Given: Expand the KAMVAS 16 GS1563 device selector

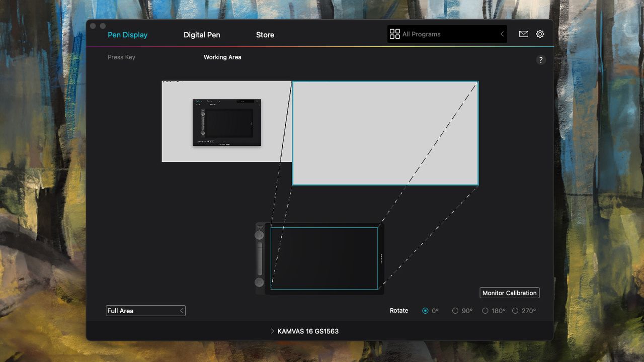Looking at the screenshot, I should [x=304, y=331].
